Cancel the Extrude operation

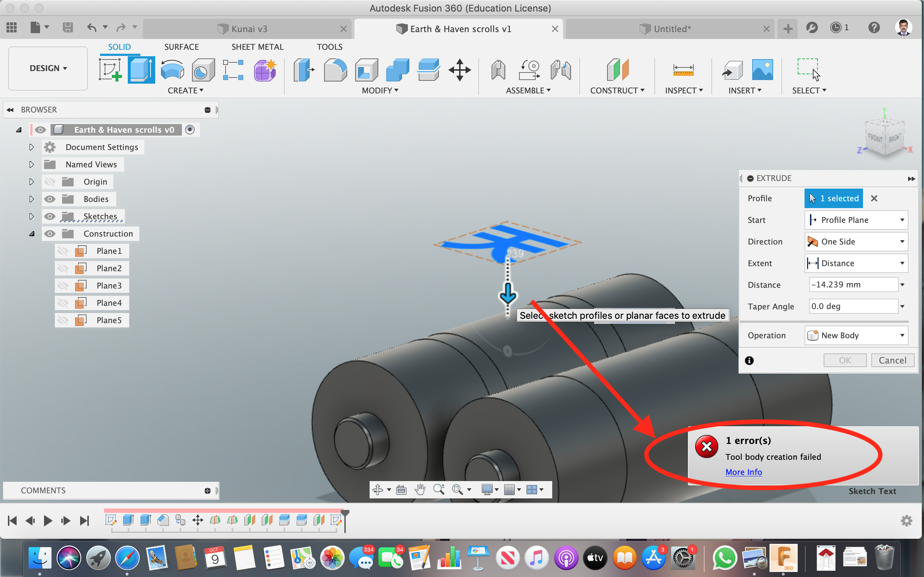tap(893, 360)
